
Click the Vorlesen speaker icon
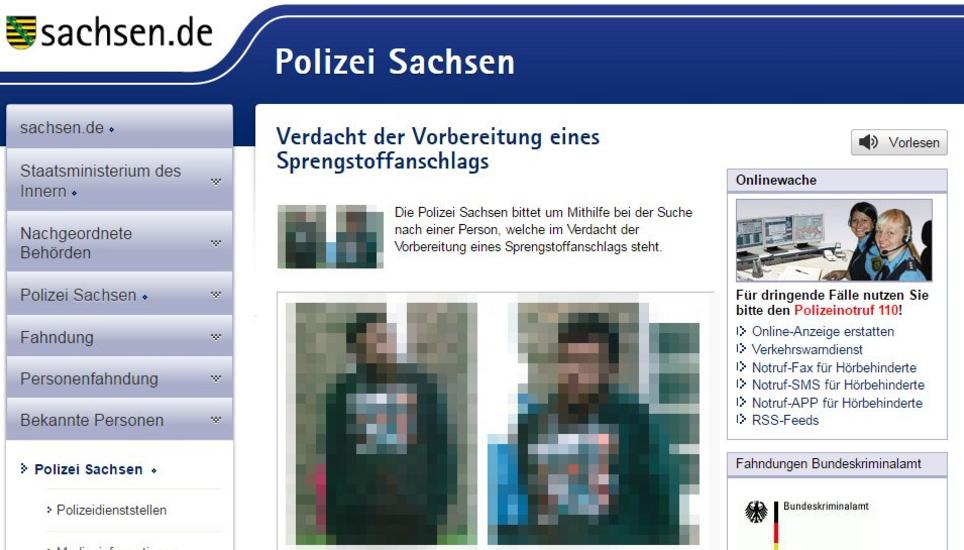[x=868, y=143]
